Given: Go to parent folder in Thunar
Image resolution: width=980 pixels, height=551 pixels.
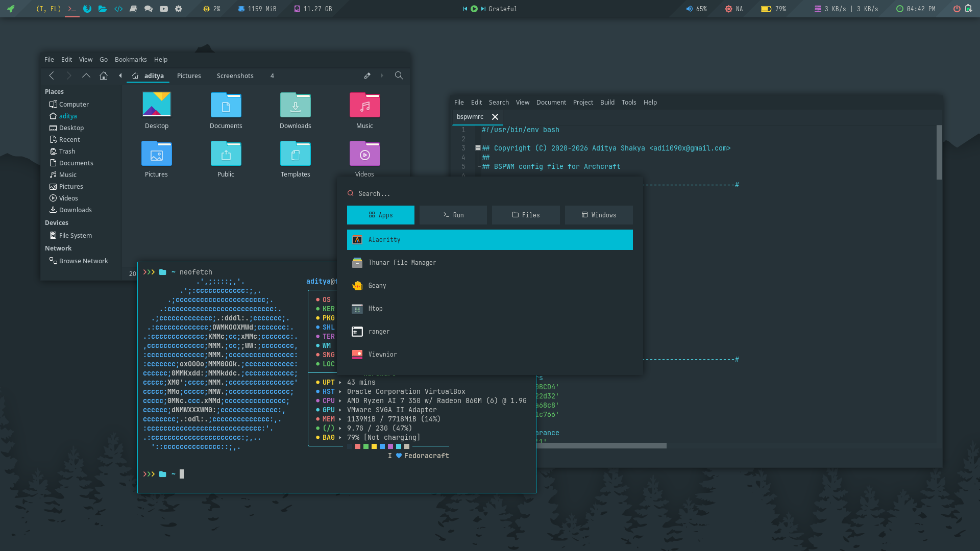Looking at the screenshot, I should (x=86, y=76).
